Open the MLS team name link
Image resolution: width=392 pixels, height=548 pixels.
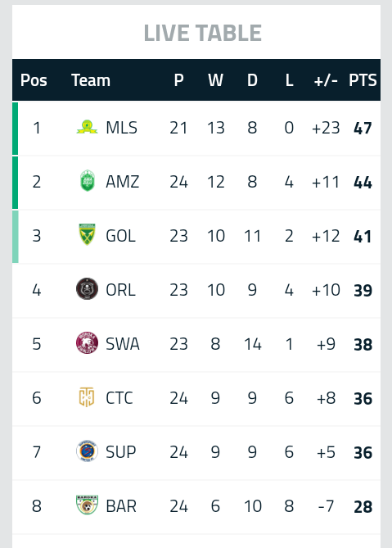click(x=121, y=128)
